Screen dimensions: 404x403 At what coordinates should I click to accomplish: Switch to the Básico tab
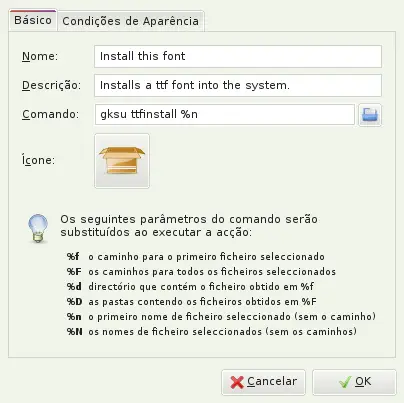(33, 20)
